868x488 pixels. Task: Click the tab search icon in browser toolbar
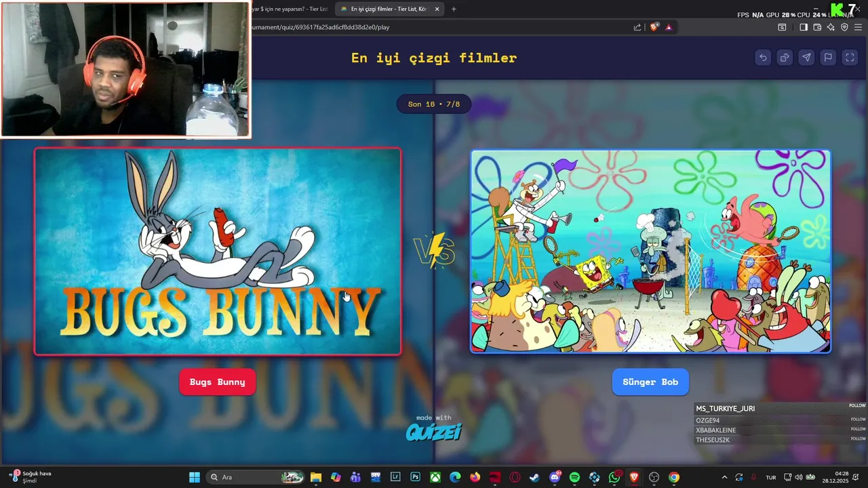[782, 27]
